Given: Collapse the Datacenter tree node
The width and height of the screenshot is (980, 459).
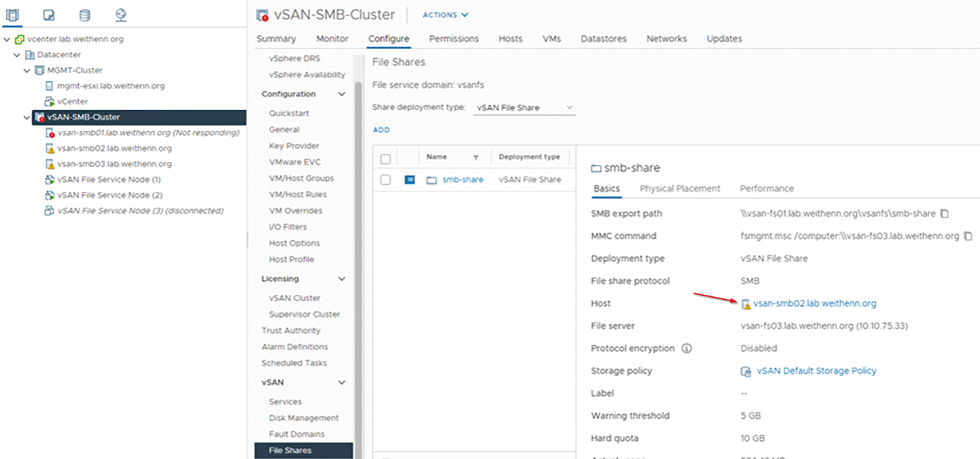Looking at the screenshot, I should pyautogui.click(x=17, y=55).
